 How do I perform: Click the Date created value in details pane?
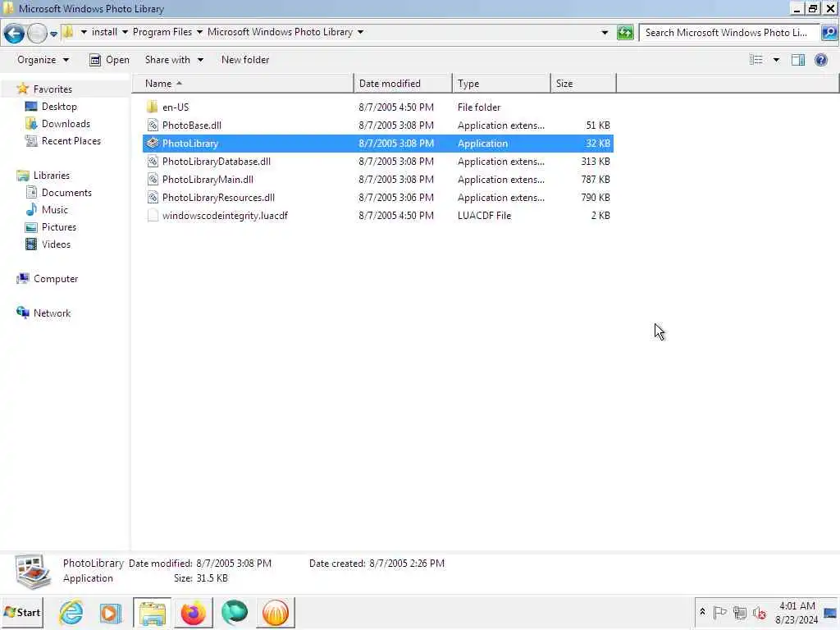tap(407, 564)
